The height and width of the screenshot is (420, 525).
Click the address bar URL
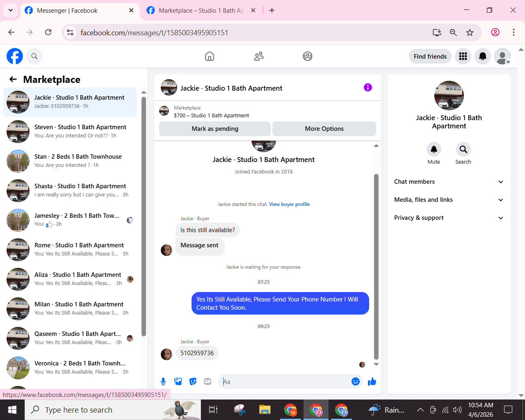point(154,33)
